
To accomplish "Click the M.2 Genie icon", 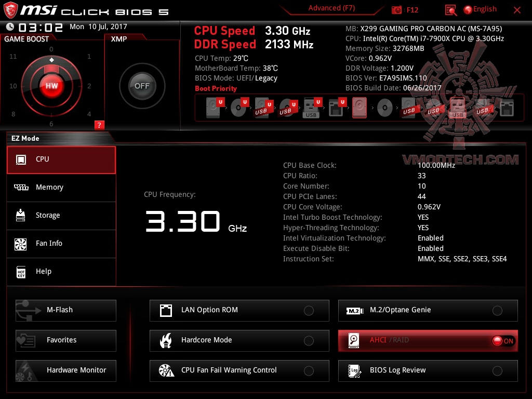I will pyautogui.click(x=355, y=311).
